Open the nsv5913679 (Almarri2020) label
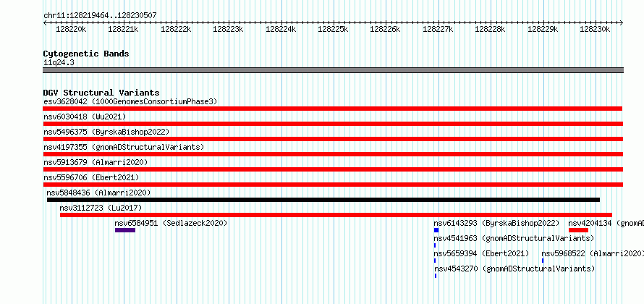644x304 pixels. click(x=96, y=162)
